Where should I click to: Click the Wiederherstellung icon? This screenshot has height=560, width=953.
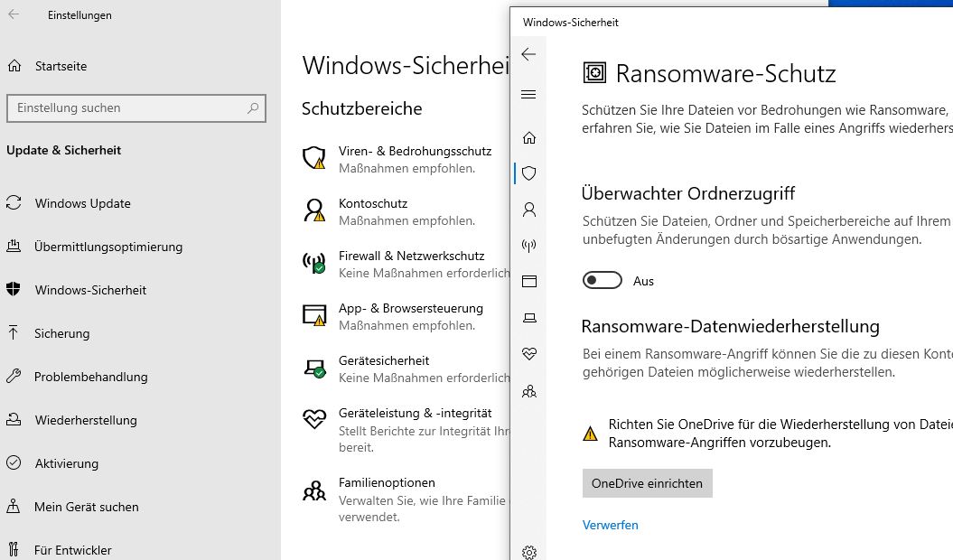pyautogui.click(x=14, y=419)
